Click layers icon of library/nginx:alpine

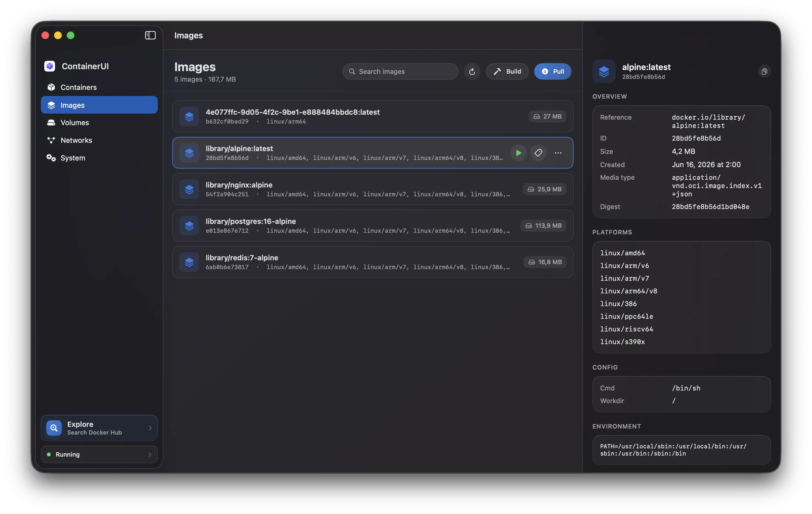coord(189,189)
